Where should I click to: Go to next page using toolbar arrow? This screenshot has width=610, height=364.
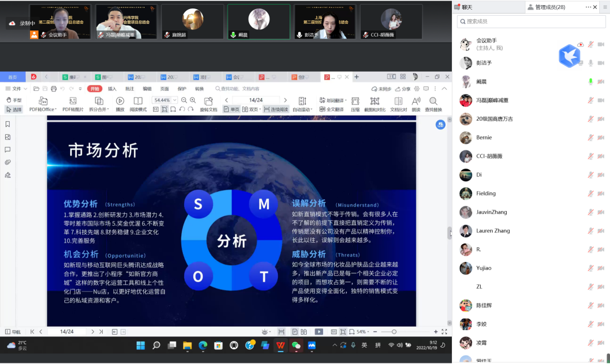coord(285,100)
